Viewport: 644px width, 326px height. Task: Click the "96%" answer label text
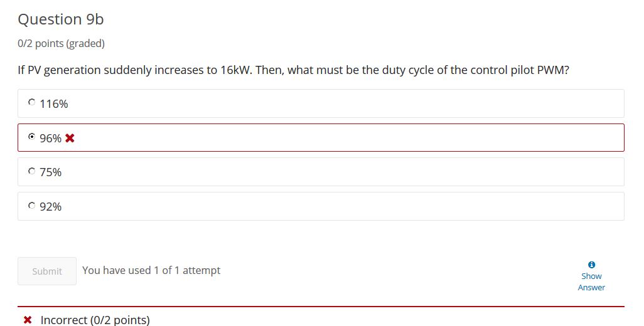[50, 138]
